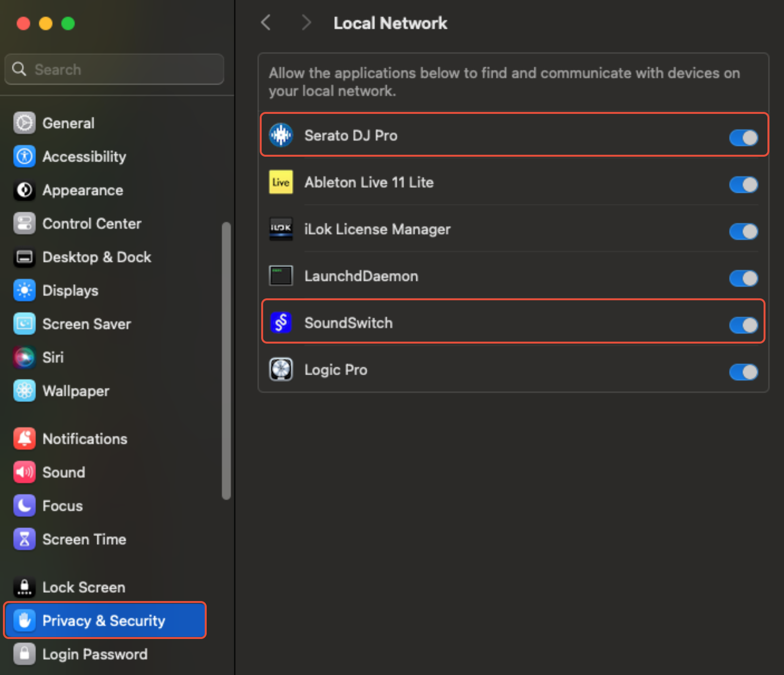
Task: Open Siri settings label
Action: click(53, 358)
